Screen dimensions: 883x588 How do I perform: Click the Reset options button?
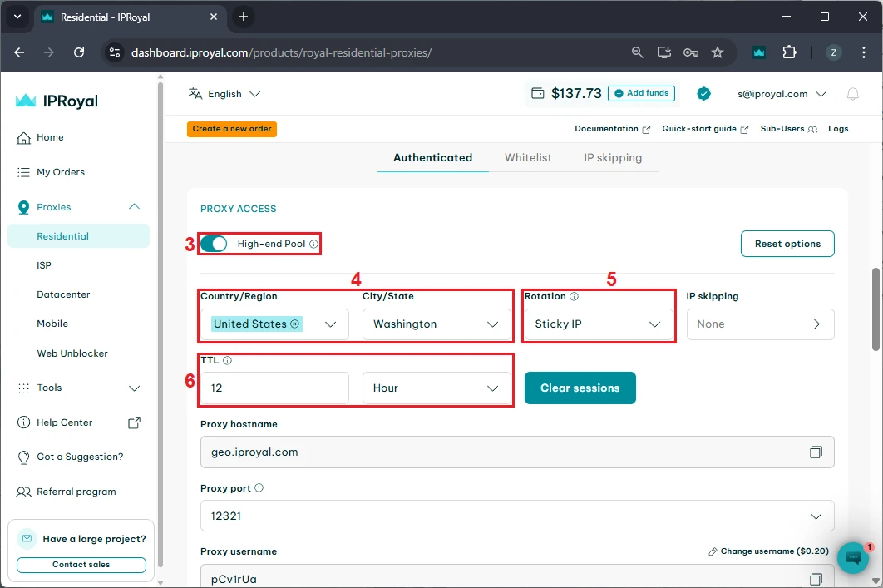[787, 244]
